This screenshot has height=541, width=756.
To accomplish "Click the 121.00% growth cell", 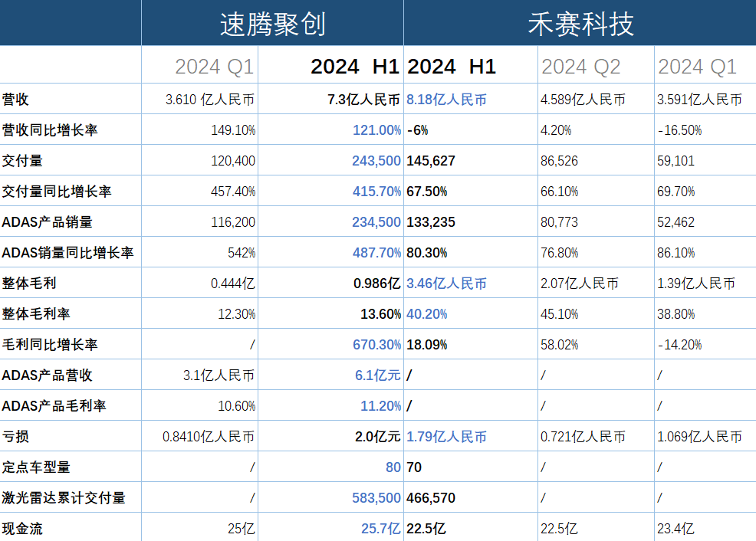I will point(330,130).
